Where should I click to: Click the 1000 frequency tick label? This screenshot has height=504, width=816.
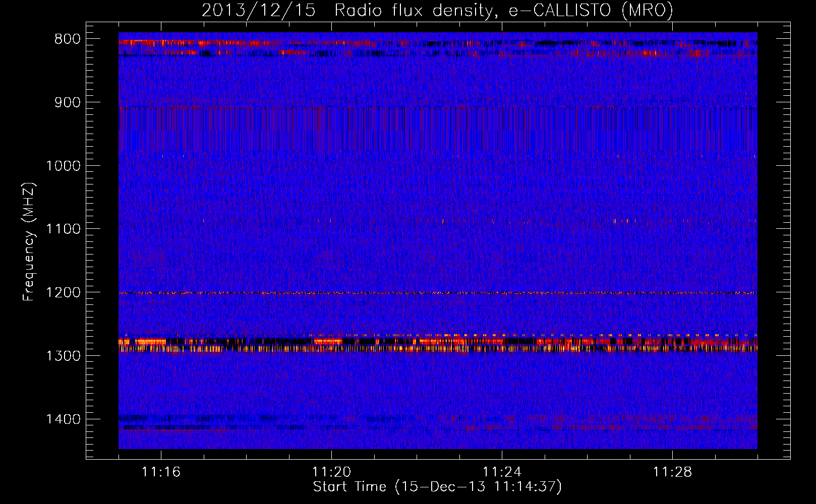[x=63, y=166]
